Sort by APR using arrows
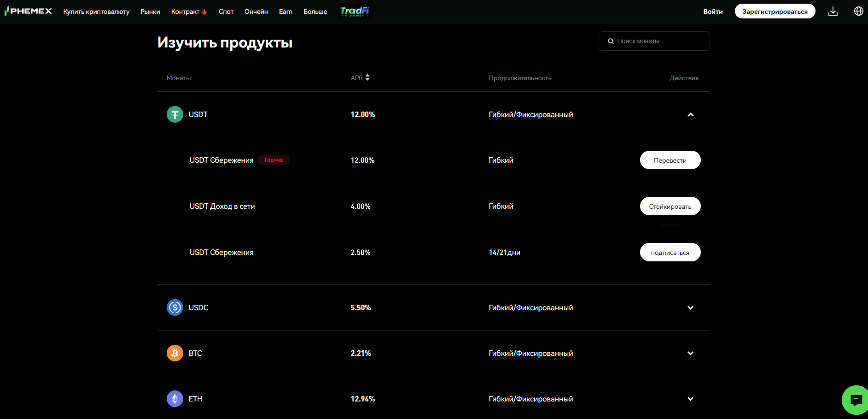Image resolution: width=868 pixels, height=419 pixels. (367, 77)
